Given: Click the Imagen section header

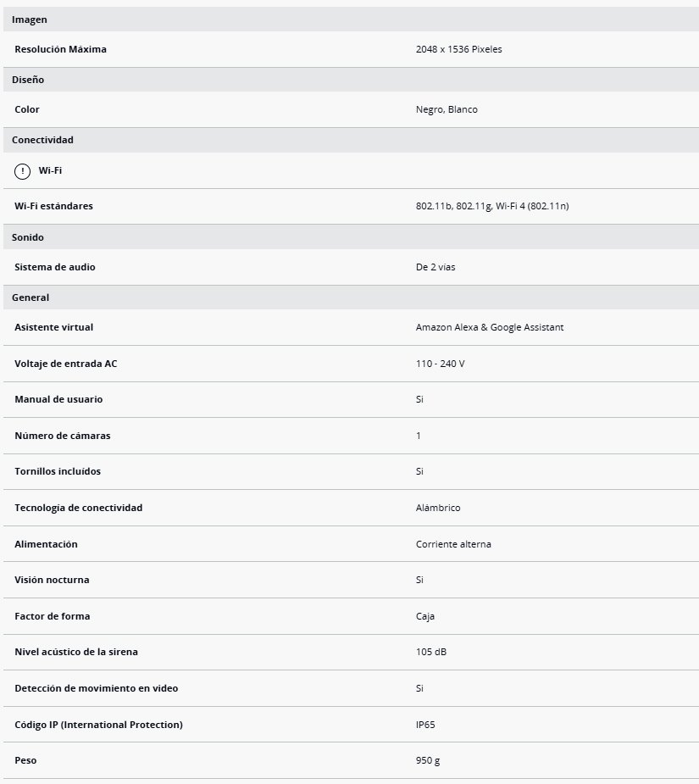Looking at the screenshot, I should point(30,19).
